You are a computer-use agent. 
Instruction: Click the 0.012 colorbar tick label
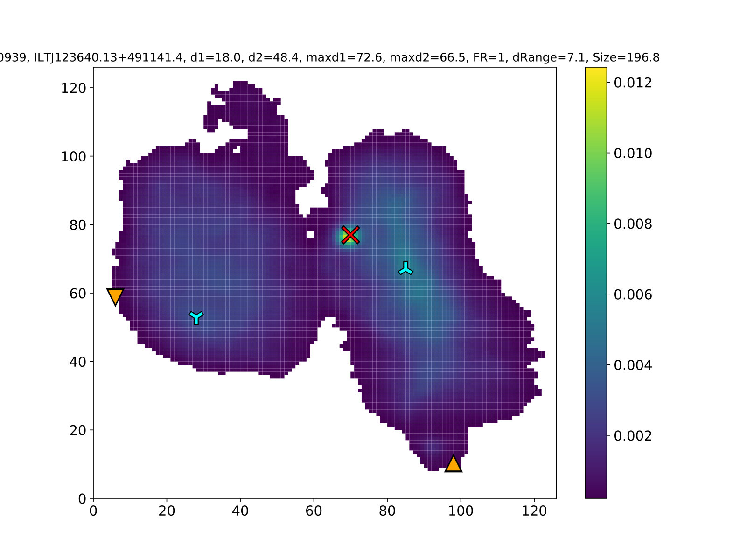coord(633,83)
